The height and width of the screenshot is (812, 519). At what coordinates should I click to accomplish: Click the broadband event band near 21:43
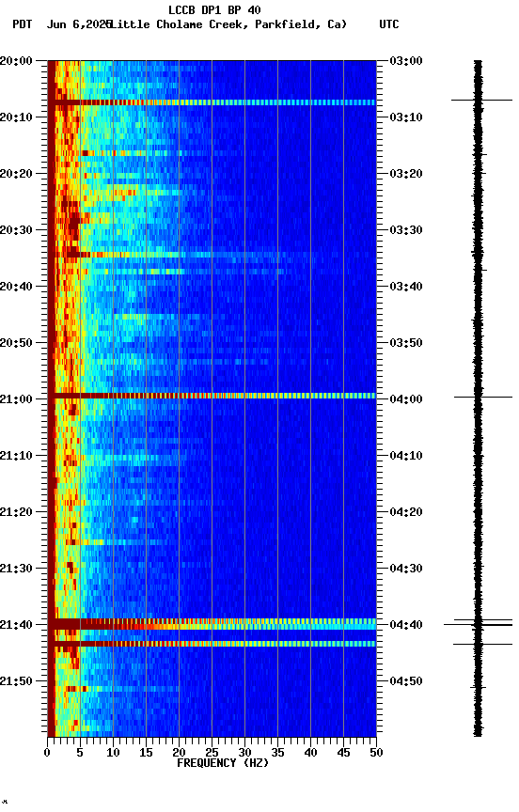tap(212, 644)
